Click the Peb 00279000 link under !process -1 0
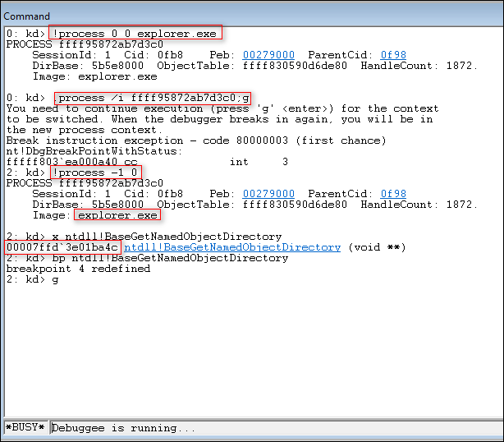Image resolution: width=504 pixels, height=442 pixels. [x=268, y=194]
